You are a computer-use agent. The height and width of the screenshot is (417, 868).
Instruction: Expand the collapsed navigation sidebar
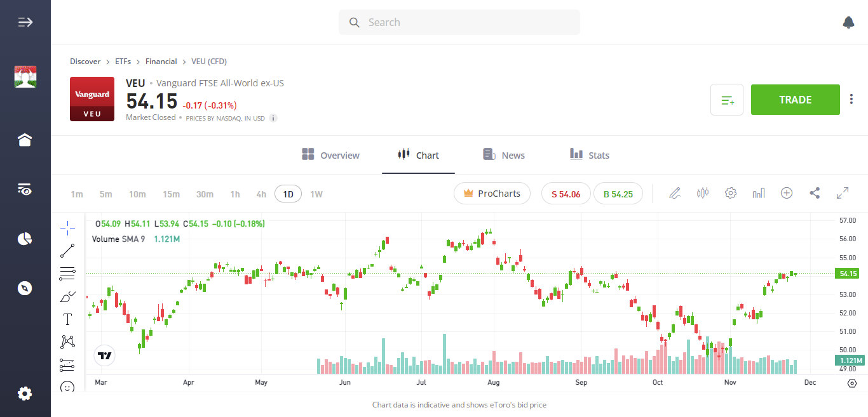click(x=25, y=22)
